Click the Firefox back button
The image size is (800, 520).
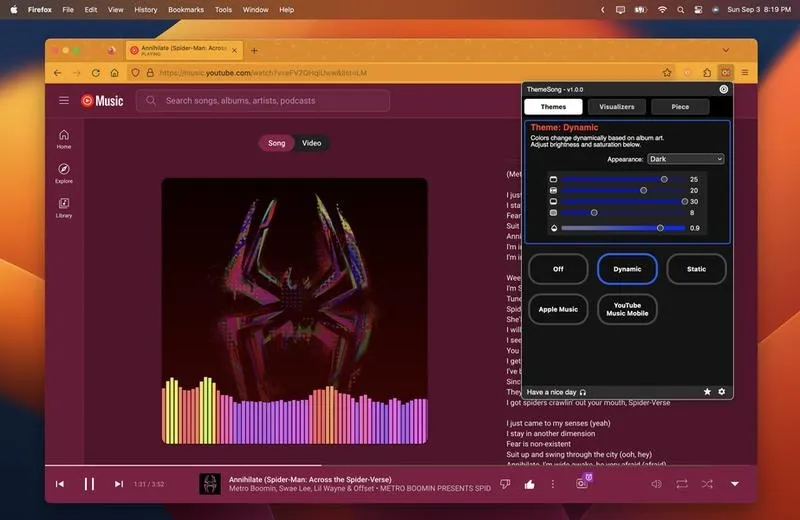tap(57, 73)
